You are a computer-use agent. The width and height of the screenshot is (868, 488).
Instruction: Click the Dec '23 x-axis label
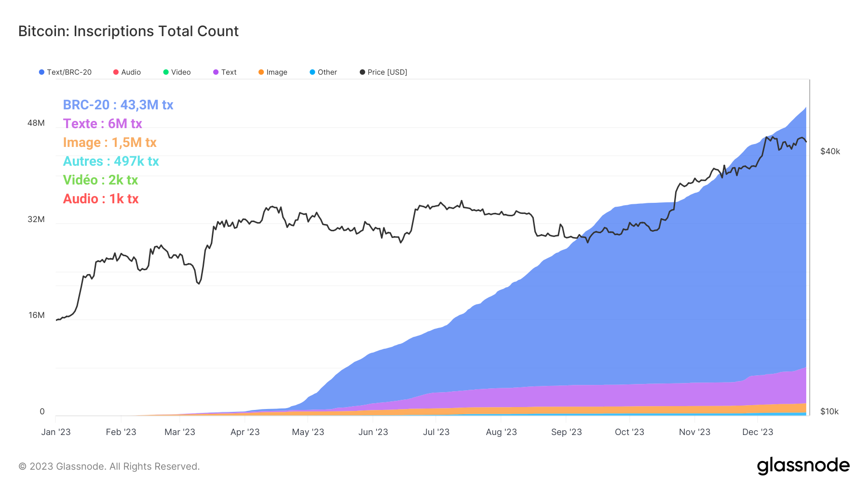pos(757,432)
